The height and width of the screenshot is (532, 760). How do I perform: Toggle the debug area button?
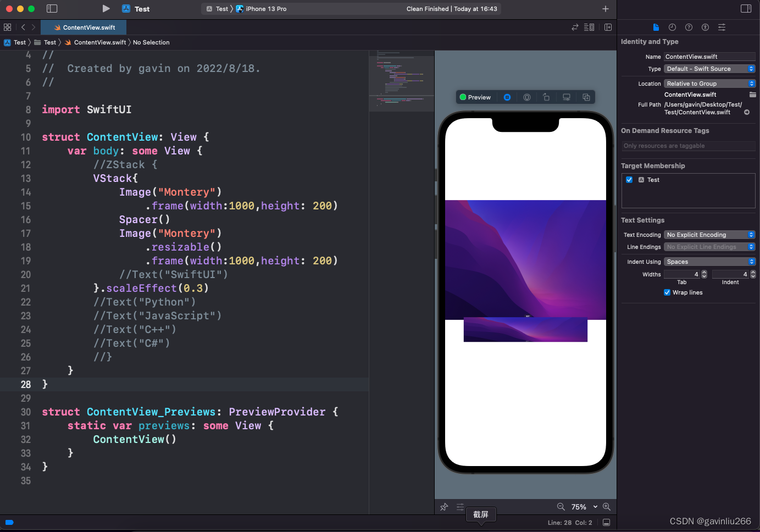point(606,523)
